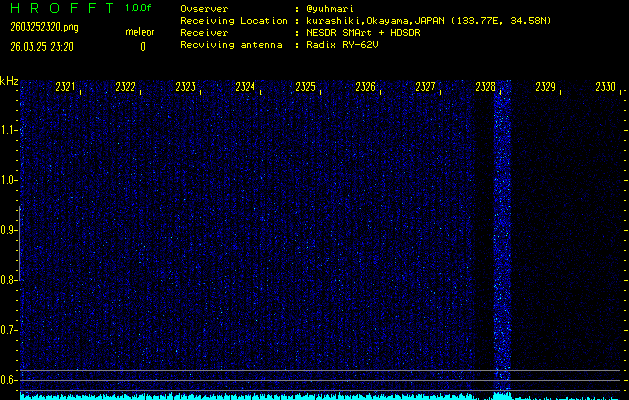Click the 1.00f version number
Image resolution: width=629 pixels, height=400 pixels.
[x=140, y=8]
